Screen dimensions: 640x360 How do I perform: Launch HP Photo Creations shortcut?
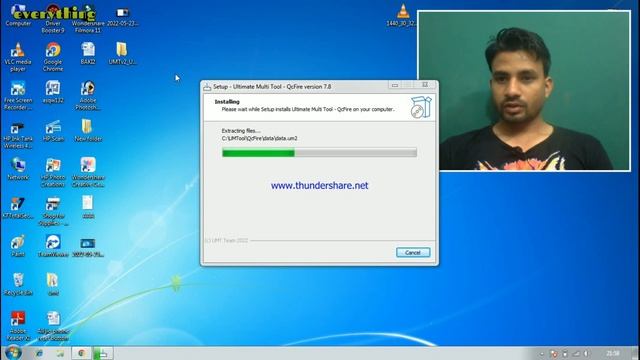point(53,172)
